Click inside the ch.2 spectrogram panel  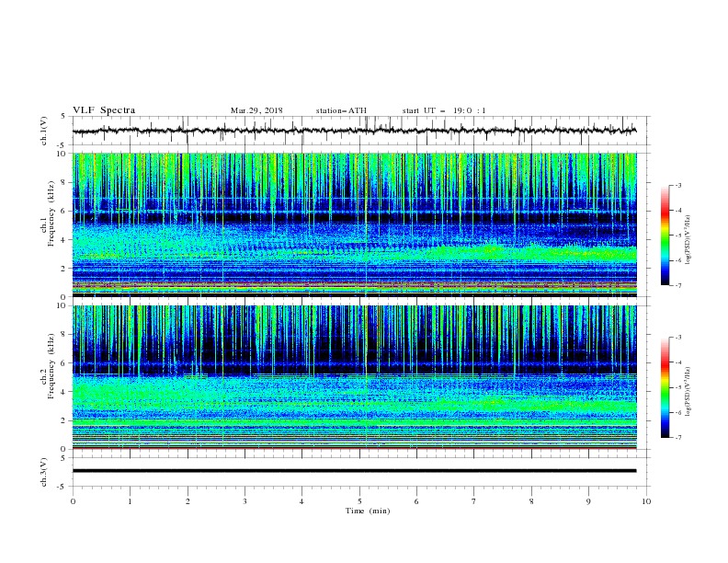click(354, 377)
